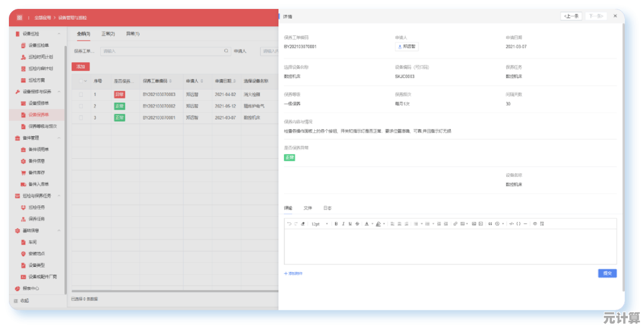Click the red 添加 button
Image resolution: width=644 pixels, height=329 pixels.
pos(80,67)
